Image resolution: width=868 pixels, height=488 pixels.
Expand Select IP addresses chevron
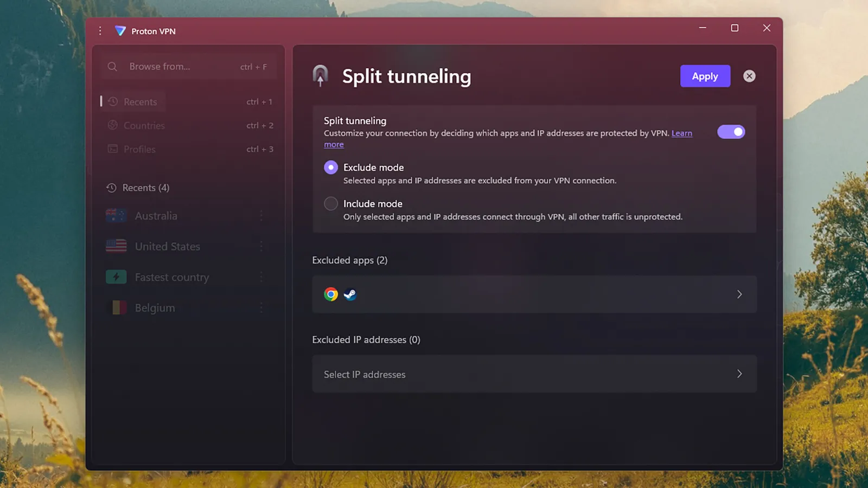coord(739,374)
